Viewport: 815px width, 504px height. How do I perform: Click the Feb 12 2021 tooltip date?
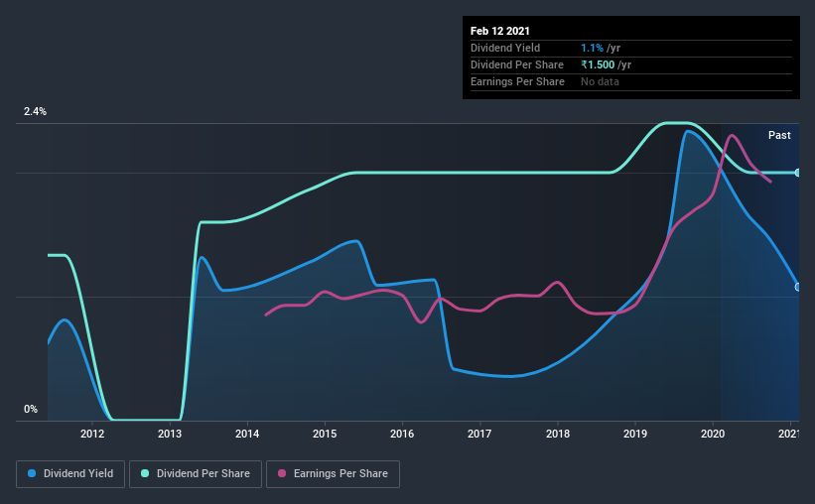500,31
